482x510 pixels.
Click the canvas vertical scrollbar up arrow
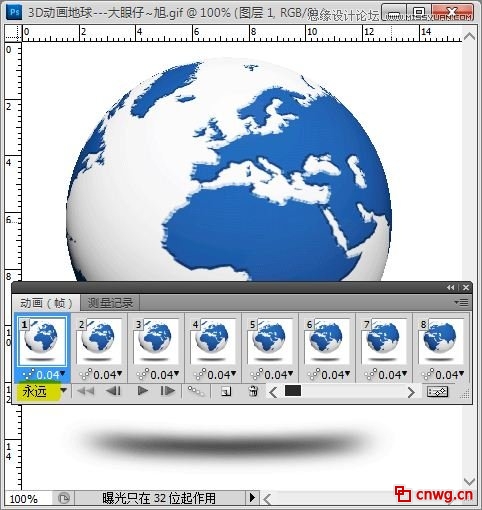(x=469, y=36)
